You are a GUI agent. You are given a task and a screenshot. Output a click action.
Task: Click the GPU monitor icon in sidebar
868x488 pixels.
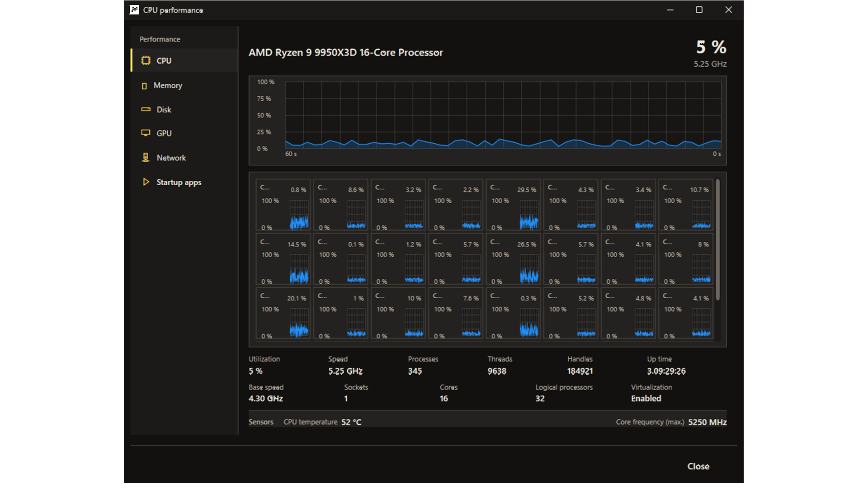(146, 133)
